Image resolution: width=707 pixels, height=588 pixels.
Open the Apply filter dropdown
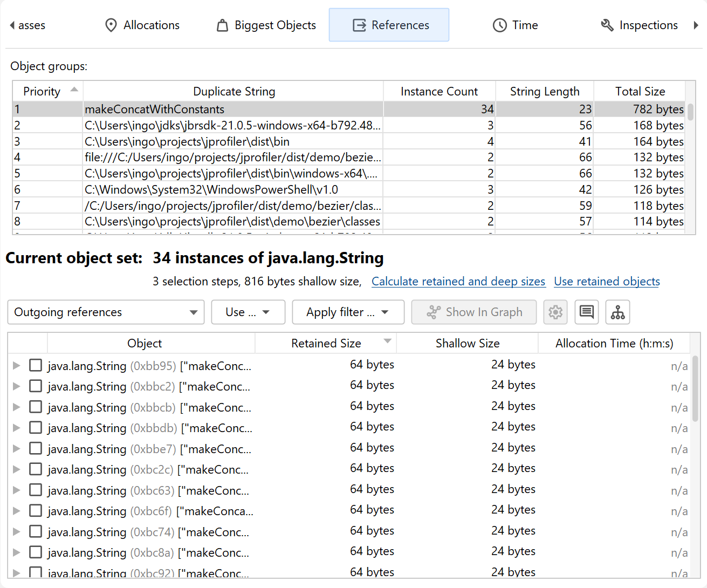pos(348,312)
